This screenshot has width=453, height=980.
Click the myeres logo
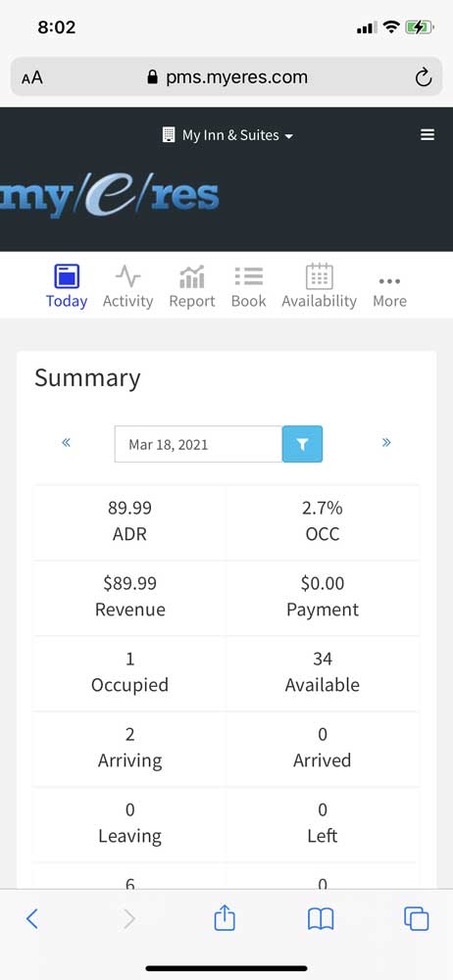click(x=110, y=199)
